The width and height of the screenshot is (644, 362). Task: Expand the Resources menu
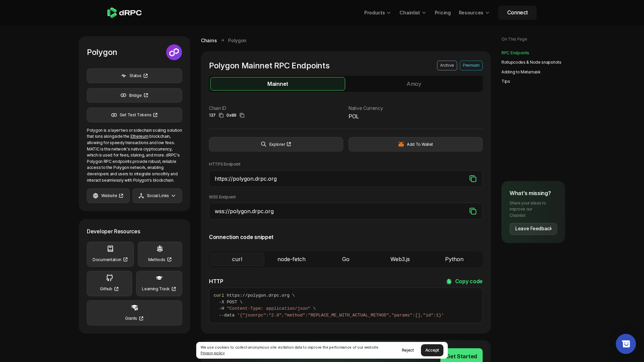[x=474, y=13]
